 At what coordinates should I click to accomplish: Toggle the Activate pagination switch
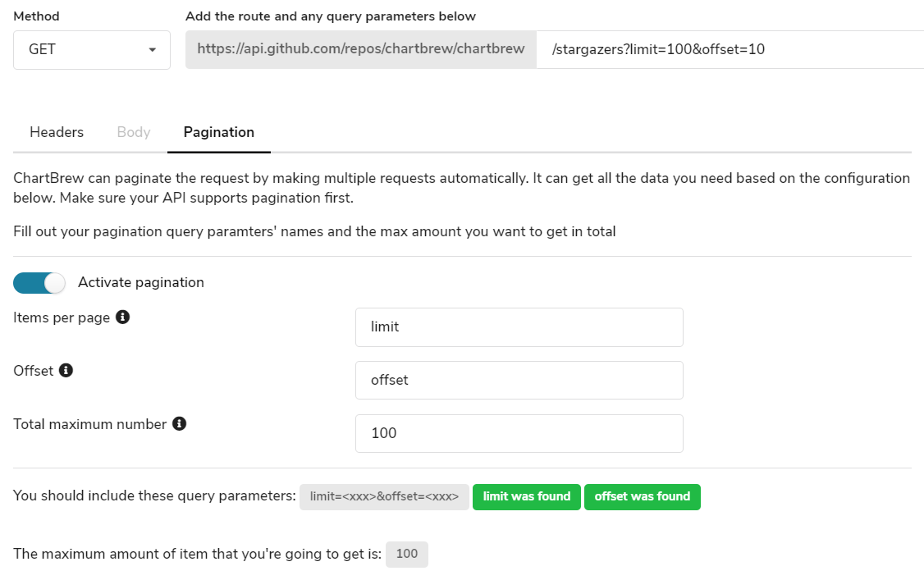point(39,283)
